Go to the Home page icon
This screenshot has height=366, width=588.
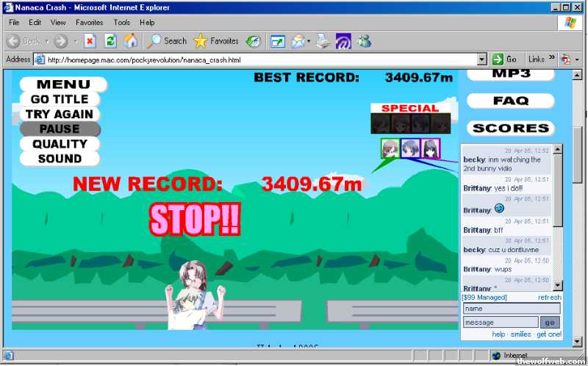click(131, 41)
